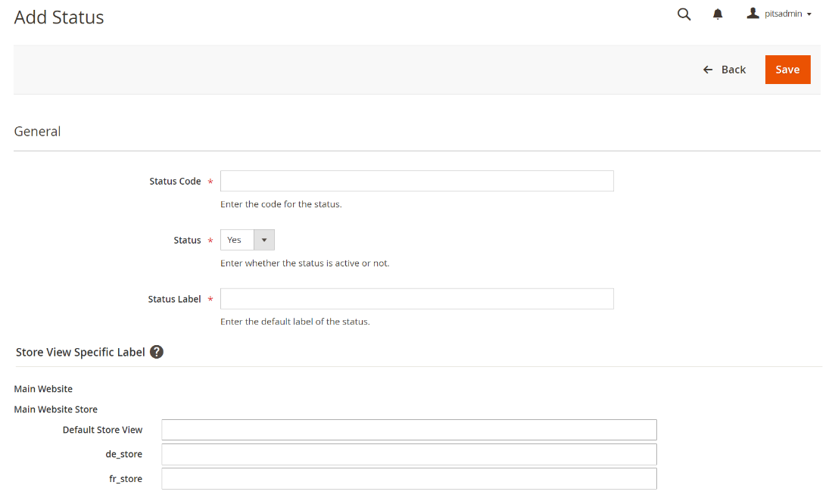Expand the pitsadmin account menu caret
Image resolution: width=832 pixels, height=504 pixels.
809,14
